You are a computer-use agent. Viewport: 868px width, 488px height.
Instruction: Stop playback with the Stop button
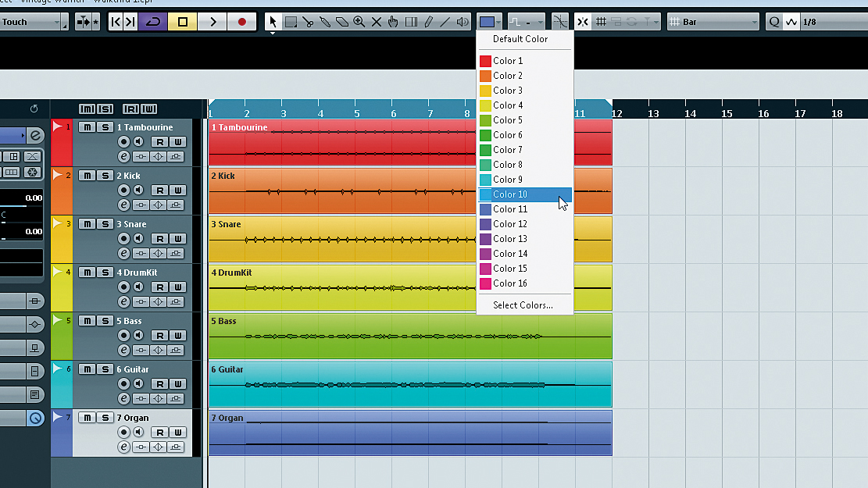182,22
